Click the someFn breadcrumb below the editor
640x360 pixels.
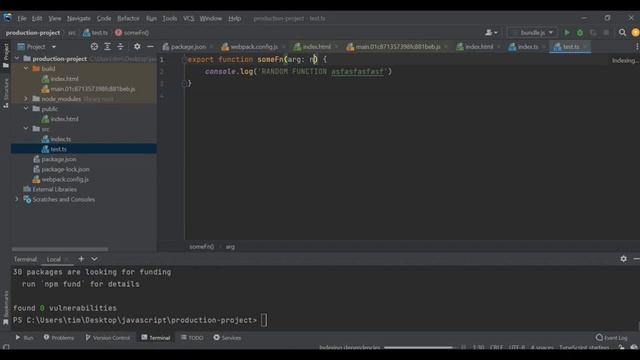tap(201, 247)
